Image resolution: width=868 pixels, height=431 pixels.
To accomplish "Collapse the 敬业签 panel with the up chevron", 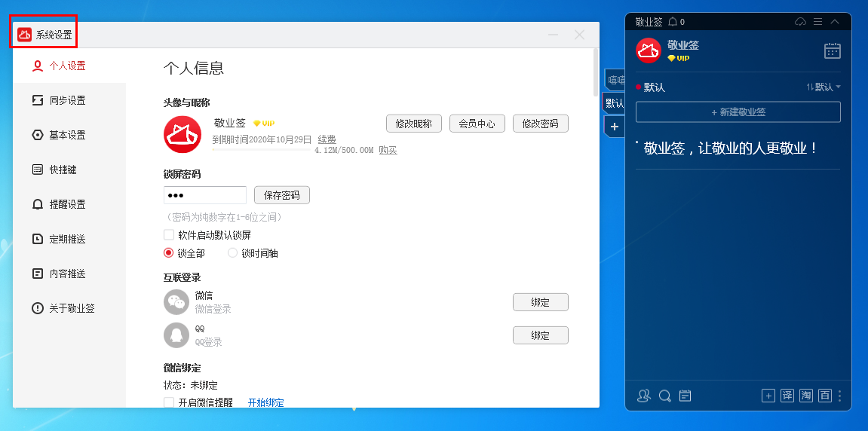I will click(835, 22).
